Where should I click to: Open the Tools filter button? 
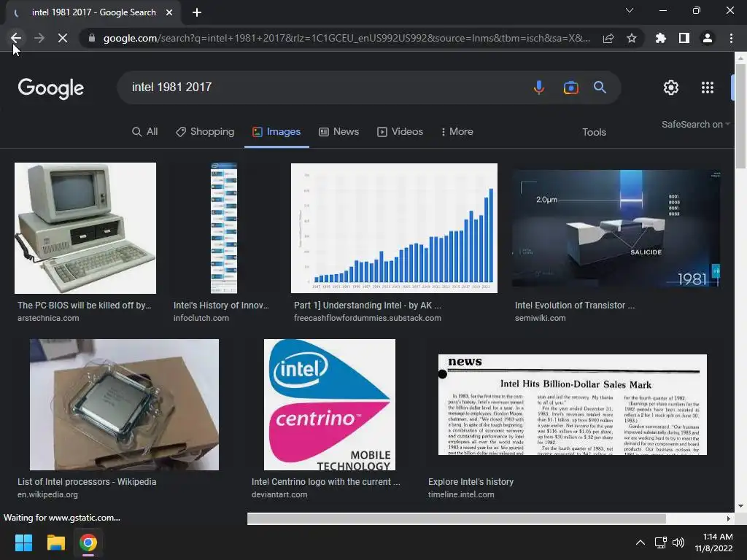point(594,133)
